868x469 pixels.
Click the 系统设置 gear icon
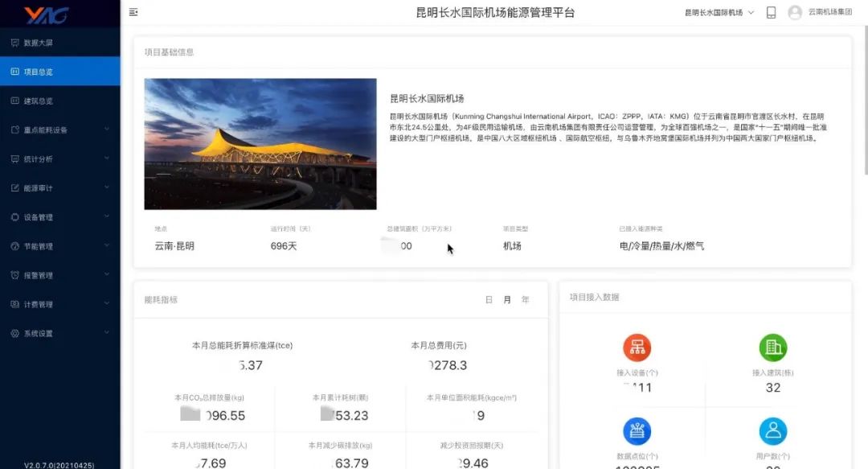pyautogui.click(x=15, y=333)
